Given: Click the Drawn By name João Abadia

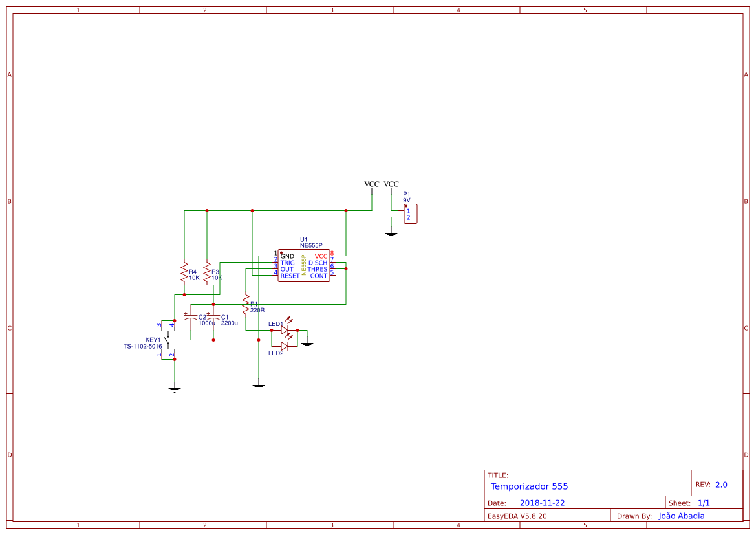Looking at the screenshot, I should (681, 516).
